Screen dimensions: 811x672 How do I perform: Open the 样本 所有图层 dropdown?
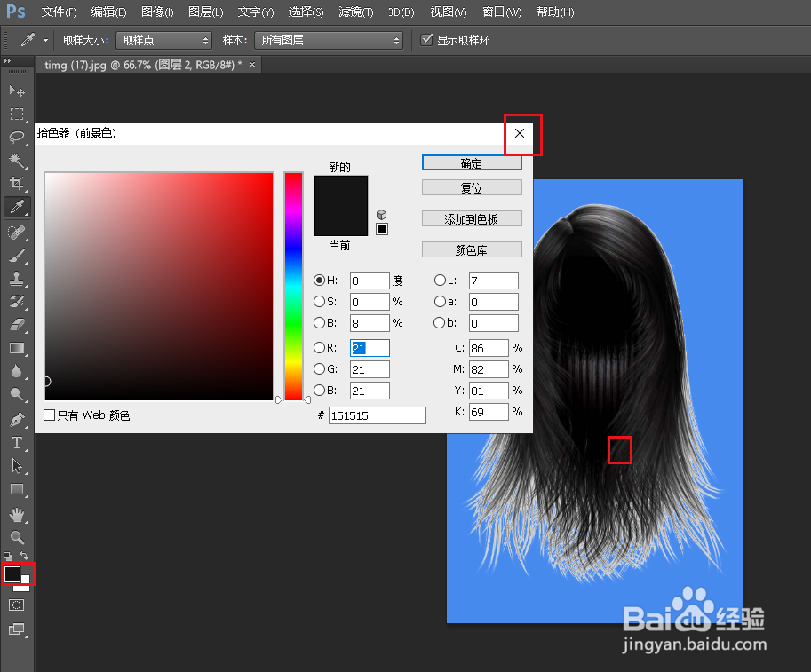click(329, 40)
